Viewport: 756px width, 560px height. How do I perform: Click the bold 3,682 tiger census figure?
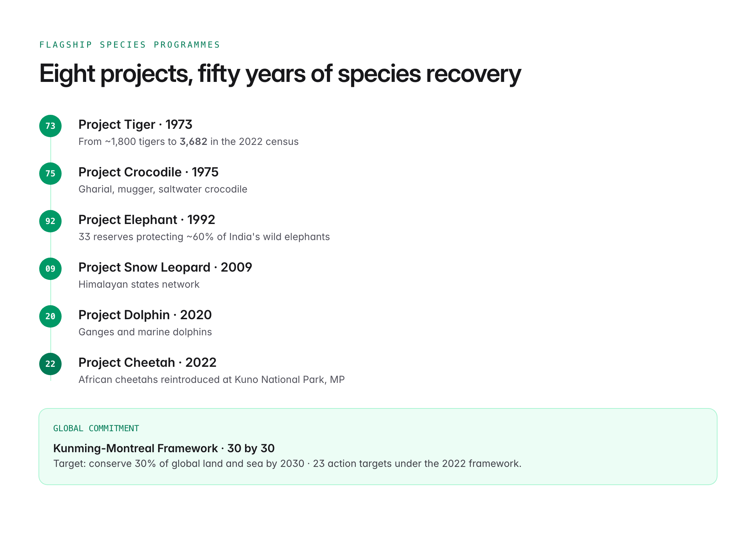coord(194,142)
